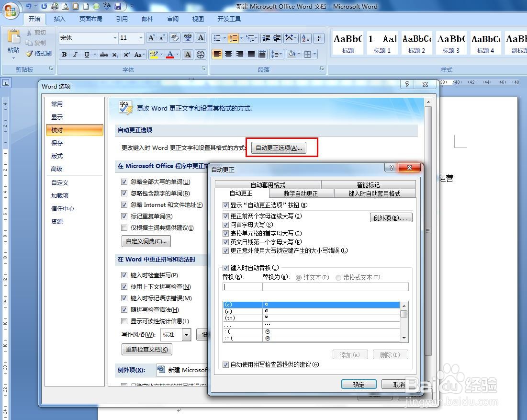
Task: Toggle 忽略全部大写的单词 checkbox
Action: pyautogui.click(x=124, y=182)
